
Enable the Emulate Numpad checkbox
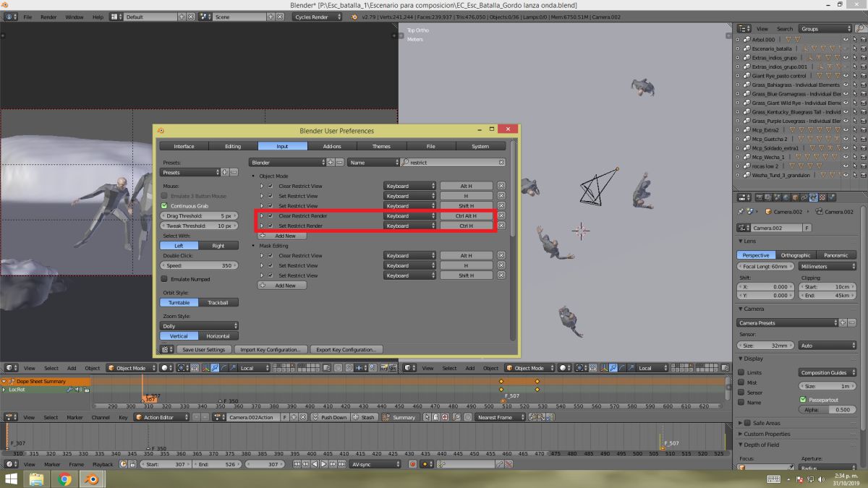tap(164, 278)
